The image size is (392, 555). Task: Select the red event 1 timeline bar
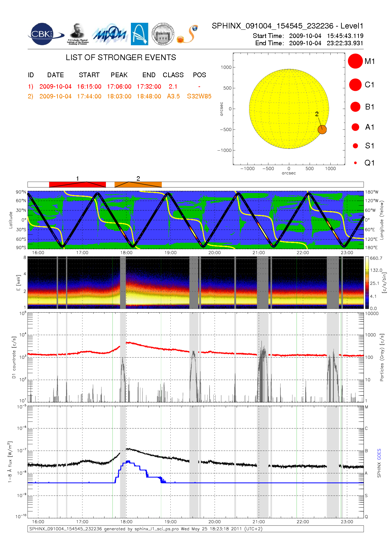coord(77,184)
